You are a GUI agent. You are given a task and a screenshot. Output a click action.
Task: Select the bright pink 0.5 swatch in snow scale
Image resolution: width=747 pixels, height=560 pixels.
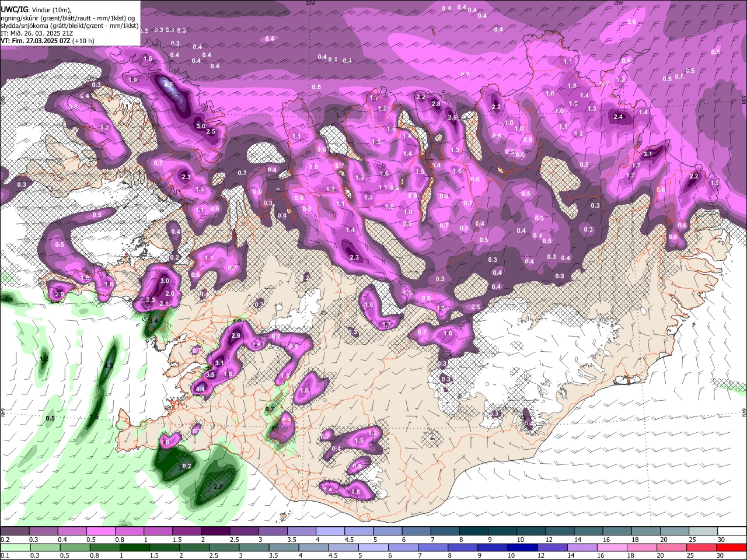coord(101,531)
